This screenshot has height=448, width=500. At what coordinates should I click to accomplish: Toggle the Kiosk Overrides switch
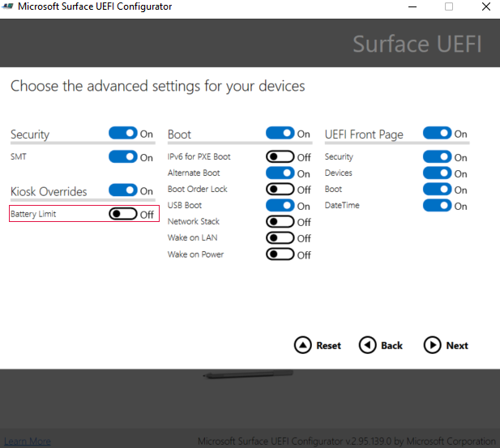coord(122,190)
